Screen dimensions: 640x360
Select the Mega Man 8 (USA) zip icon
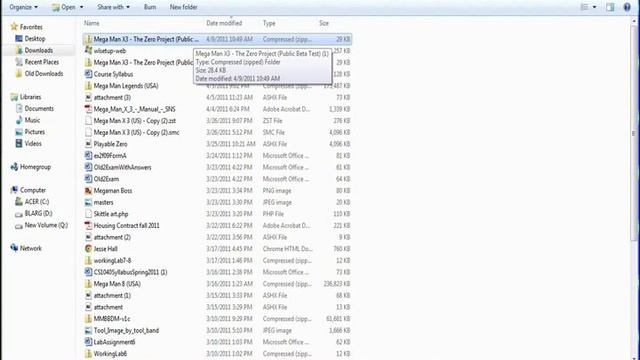(x=88, y=284)
